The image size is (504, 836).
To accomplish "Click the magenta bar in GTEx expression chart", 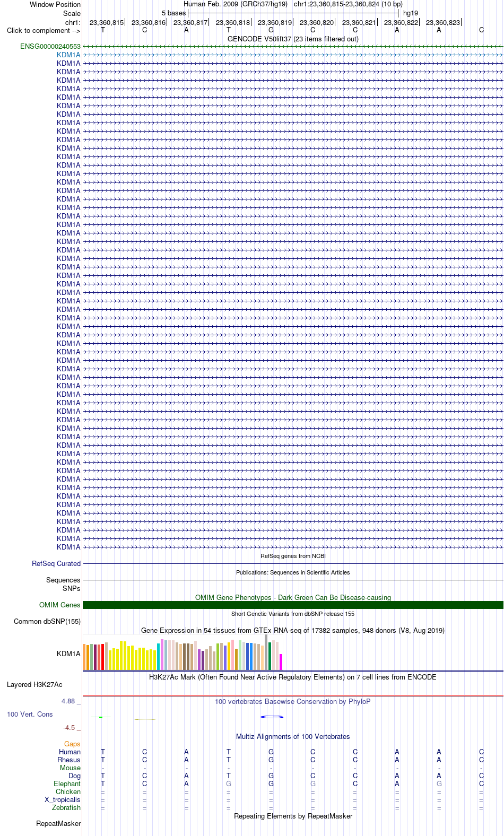I will pos(281,662).
